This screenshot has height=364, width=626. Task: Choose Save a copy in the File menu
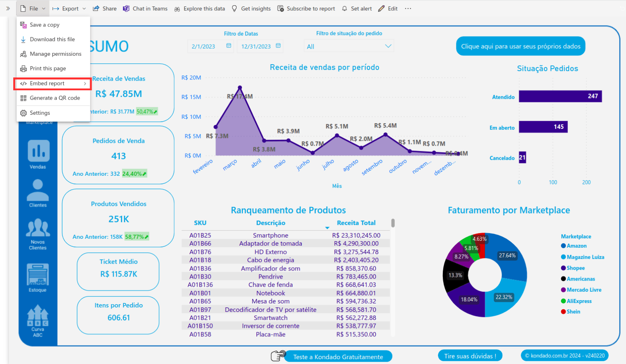point(45,24)
